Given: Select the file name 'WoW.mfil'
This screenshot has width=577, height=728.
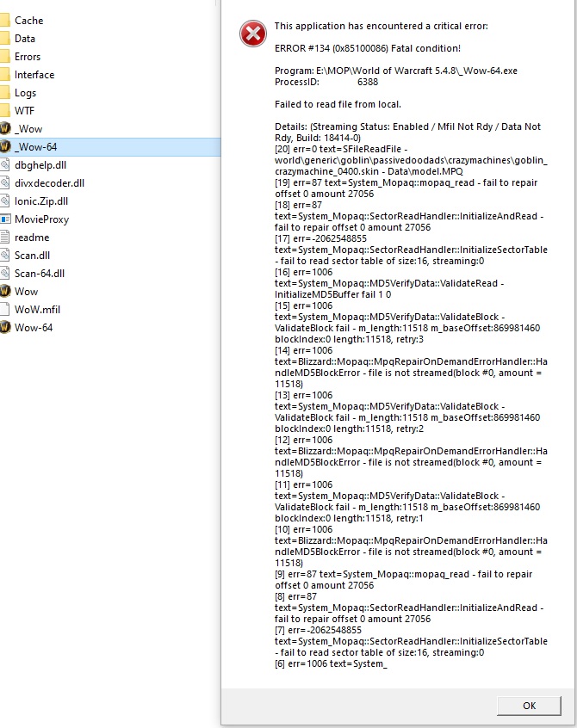Looking at the screenshot, I should (37, 310).
